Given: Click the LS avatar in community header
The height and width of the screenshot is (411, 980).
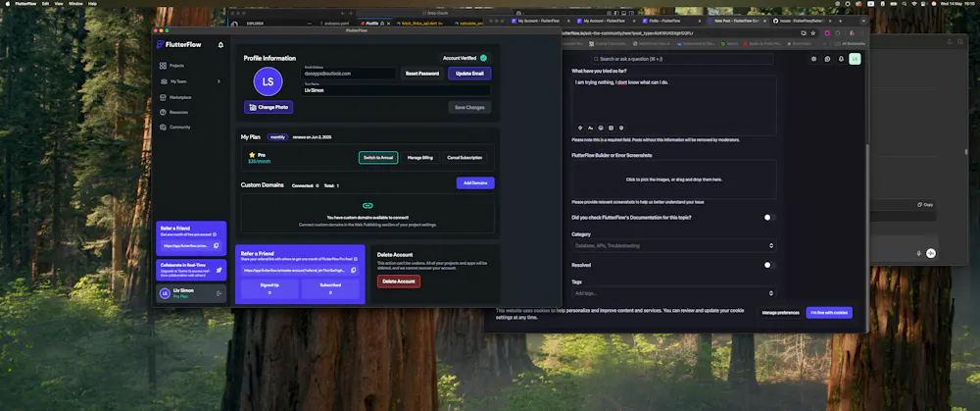Looking at the screenshot, I should pyautogui.click(x=855, y=59).
